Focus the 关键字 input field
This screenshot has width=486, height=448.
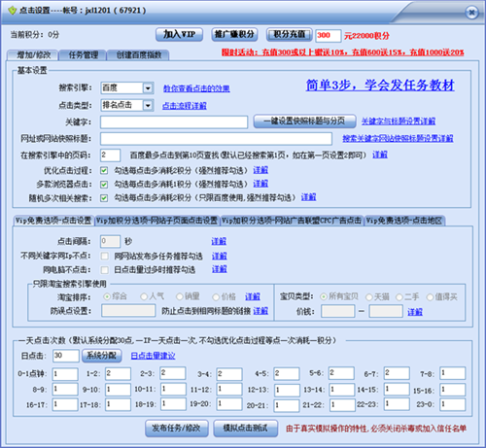coord(174,122)
